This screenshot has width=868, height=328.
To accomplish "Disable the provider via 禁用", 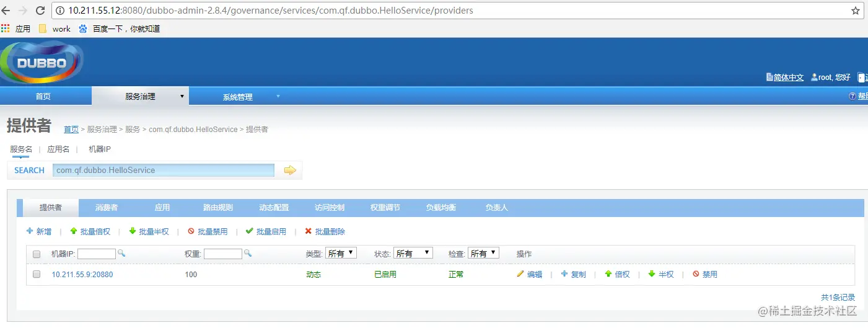I will click(x=705, y=274).
